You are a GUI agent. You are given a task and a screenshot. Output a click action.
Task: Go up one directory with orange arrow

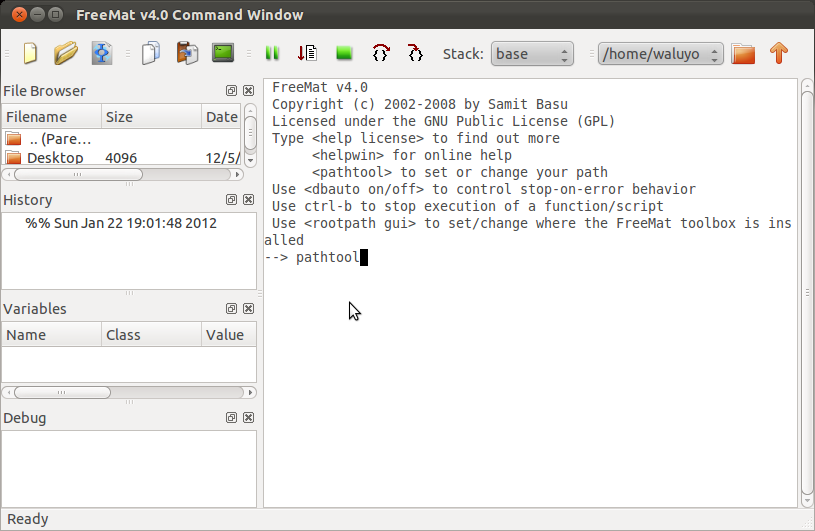(779, 53)
